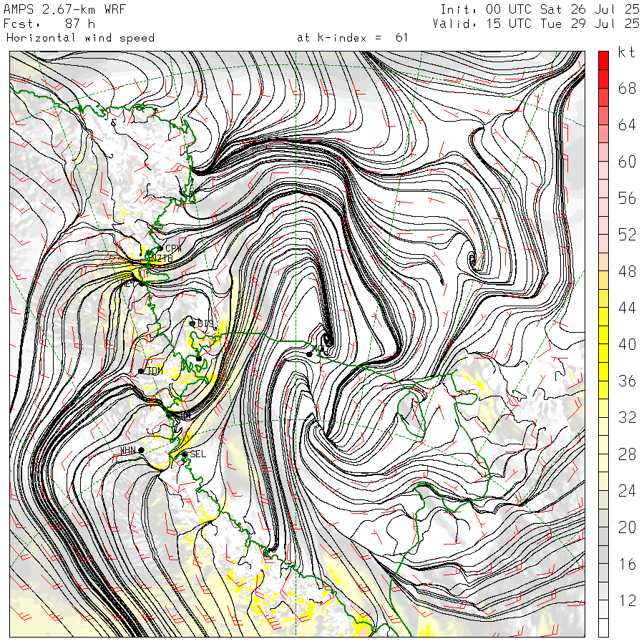Select the topmost bright red colorbar segment
This screenshot has height=644, width=644.
pyautogui.click(x=603, y=60)
